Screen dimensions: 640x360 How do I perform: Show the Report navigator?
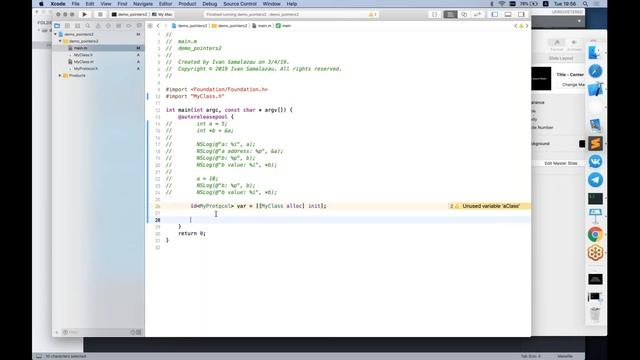(x=139, y=26)
